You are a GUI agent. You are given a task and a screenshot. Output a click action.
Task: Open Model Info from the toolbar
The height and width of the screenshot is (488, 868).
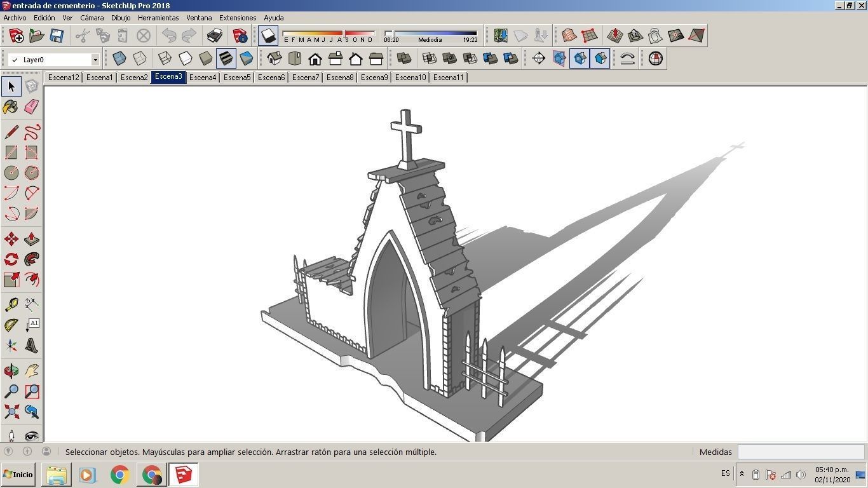pos(240,36)
